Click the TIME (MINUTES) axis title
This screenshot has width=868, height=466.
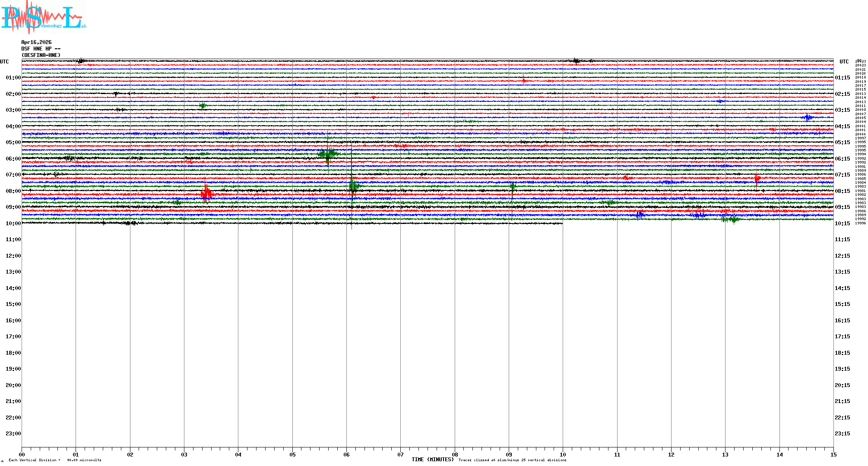pyautogui.click(x=432, y=460)
